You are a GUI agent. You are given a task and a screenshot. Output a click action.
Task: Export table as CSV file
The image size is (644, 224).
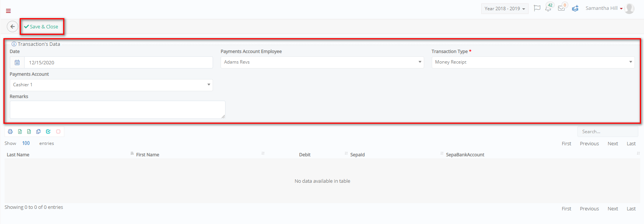point(29,132)
